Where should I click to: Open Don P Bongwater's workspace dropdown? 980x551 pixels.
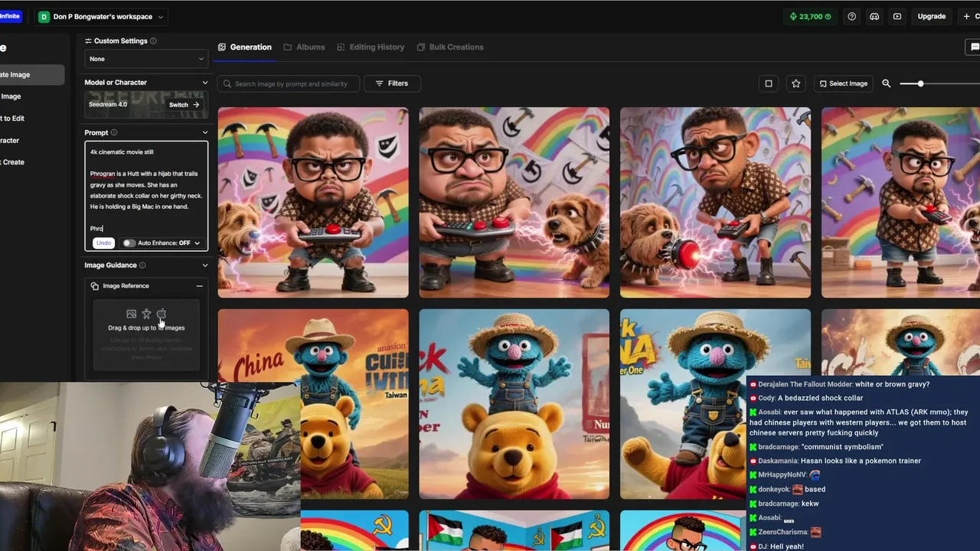tap(102, 16)
